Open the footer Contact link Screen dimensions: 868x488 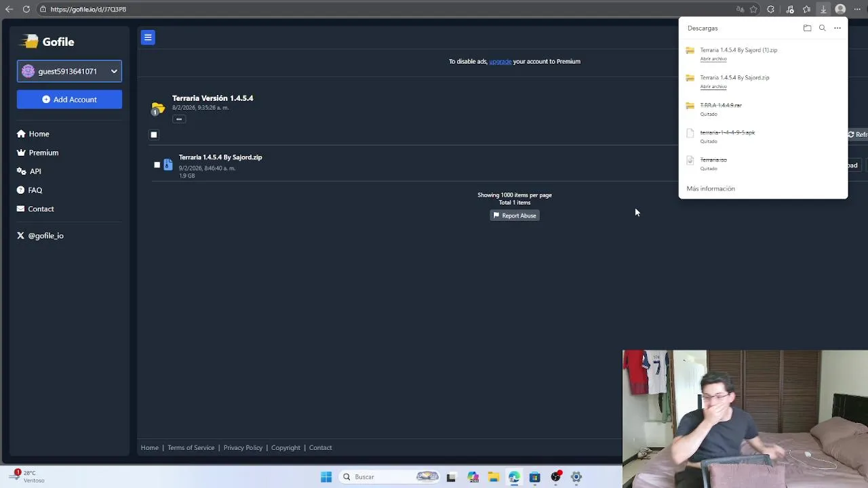[x=321, y=448]
